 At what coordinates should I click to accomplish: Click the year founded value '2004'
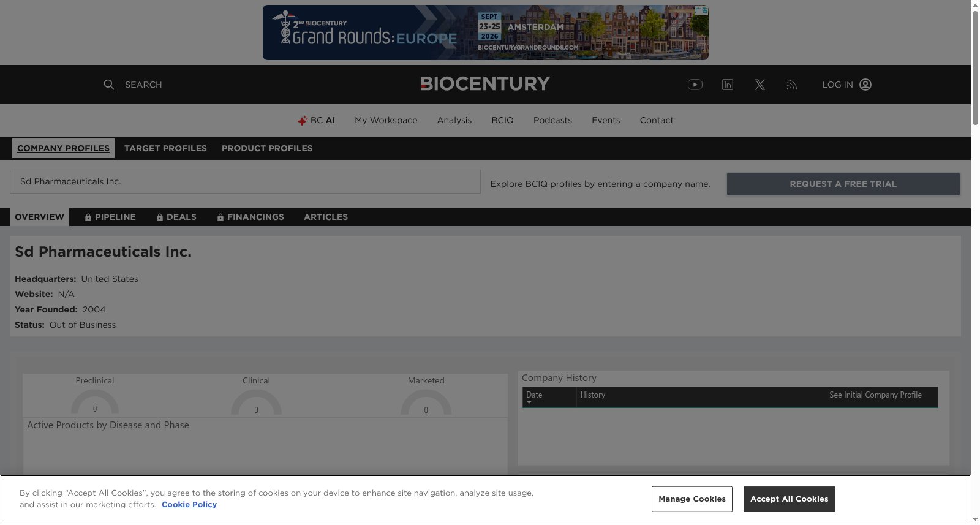pyautogui.click(x=94, y=310)
